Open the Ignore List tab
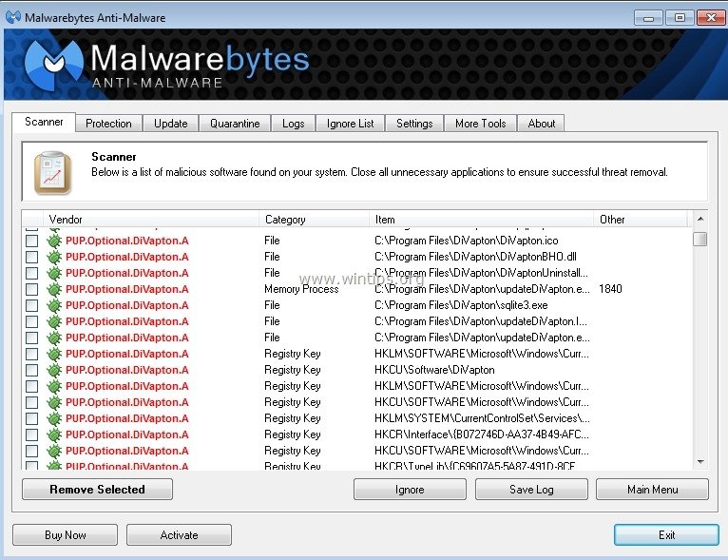Viewport: 728px width, 560px height. click(x=350, y=124)
